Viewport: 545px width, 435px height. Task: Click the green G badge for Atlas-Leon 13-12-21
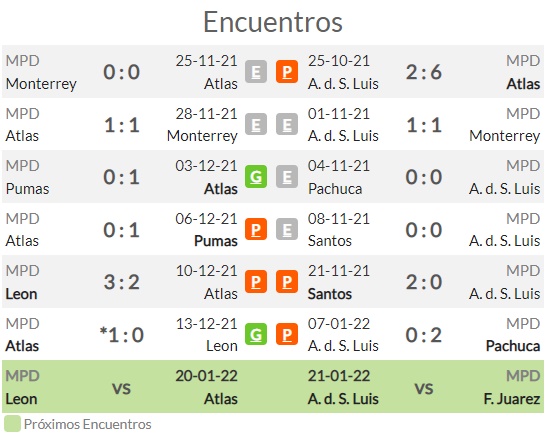[256, 334]
